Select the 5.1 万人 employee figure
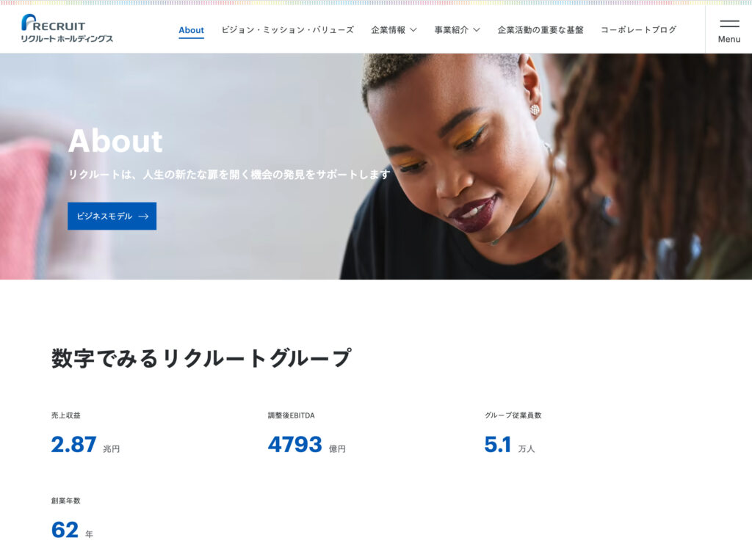The height and width of the screenshot is (560, 752). [x=510, y=445]
